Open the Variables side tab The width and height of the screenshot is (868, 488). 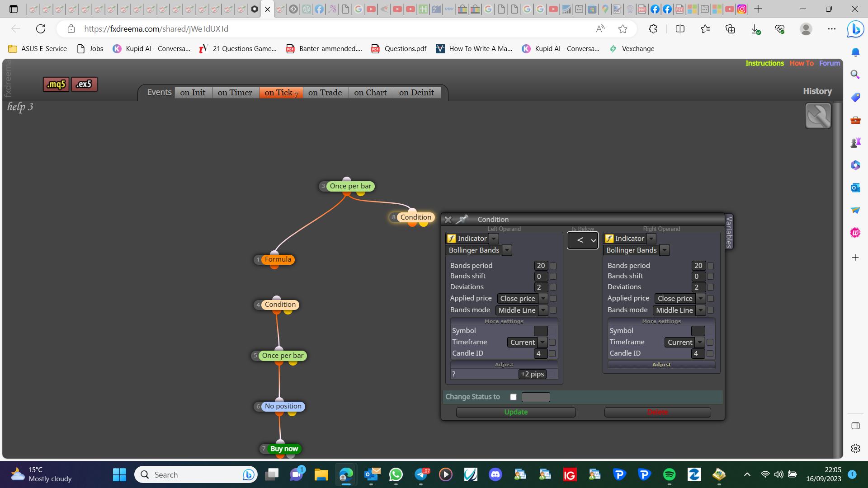tap(729, 232)
